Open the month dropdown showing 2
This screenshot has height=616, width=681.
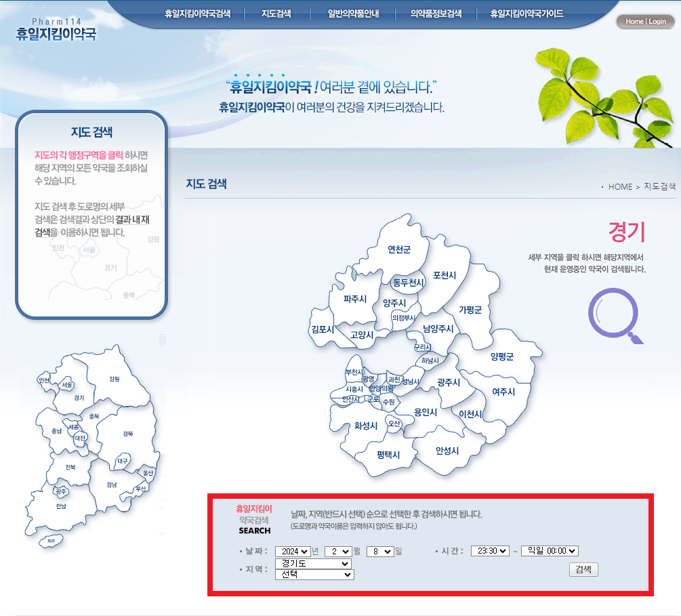[x=338, y=551]
